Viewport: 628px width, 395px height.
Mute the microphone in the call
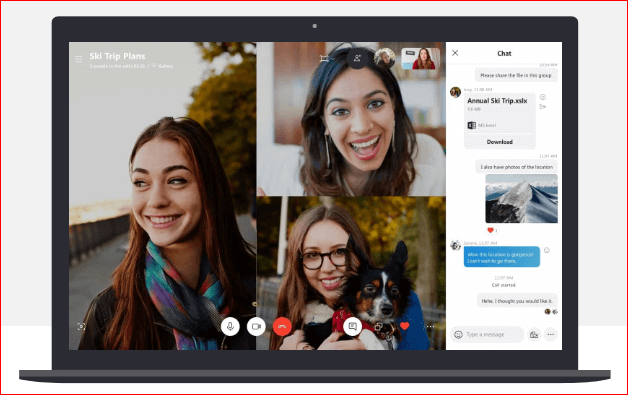pos(230,326)
